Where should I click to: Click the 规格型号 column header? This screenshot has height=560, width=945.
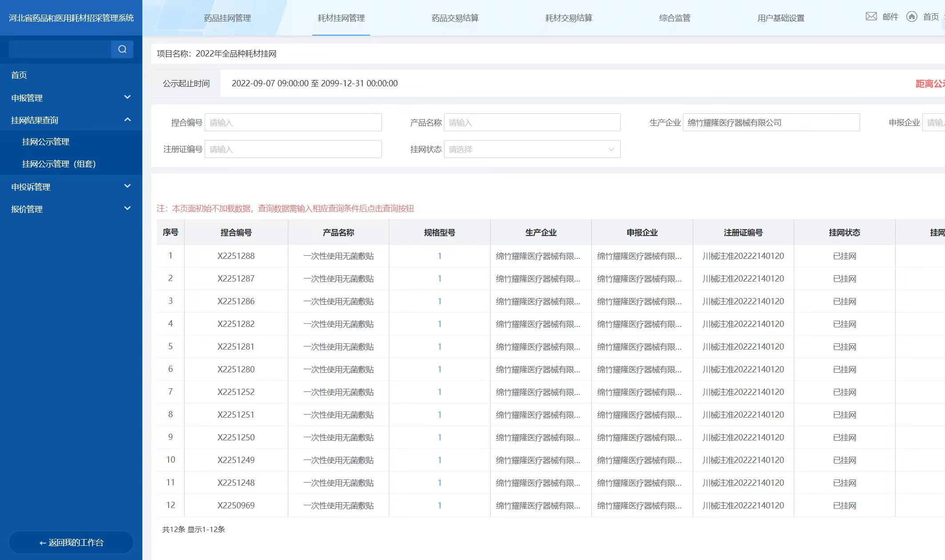440,232
